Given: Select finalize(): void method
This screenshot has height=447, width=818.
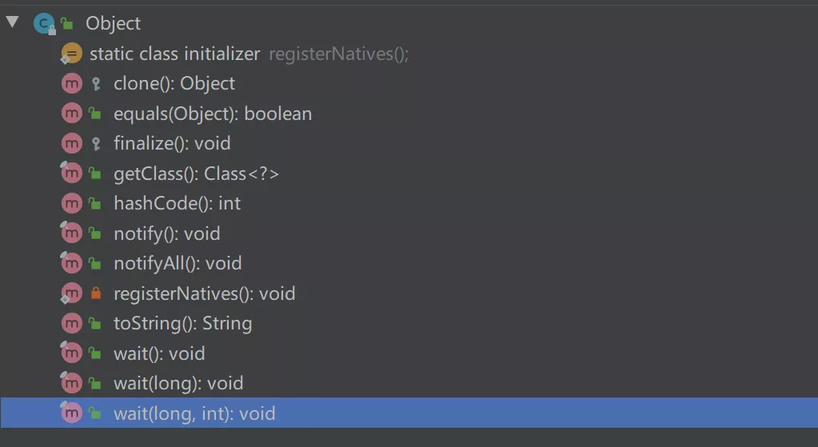Looking at the screenshot, I should click(409, 143).
